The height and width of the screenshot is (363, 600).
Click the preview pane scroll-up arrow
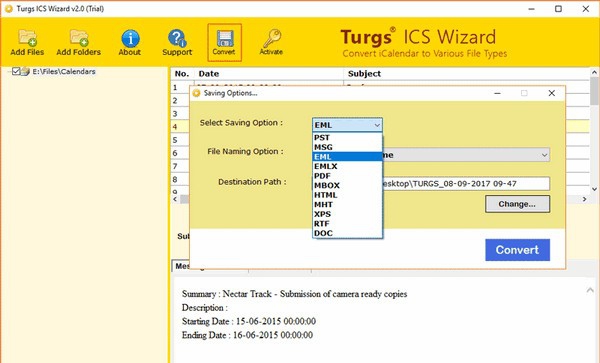pos(590,290)
